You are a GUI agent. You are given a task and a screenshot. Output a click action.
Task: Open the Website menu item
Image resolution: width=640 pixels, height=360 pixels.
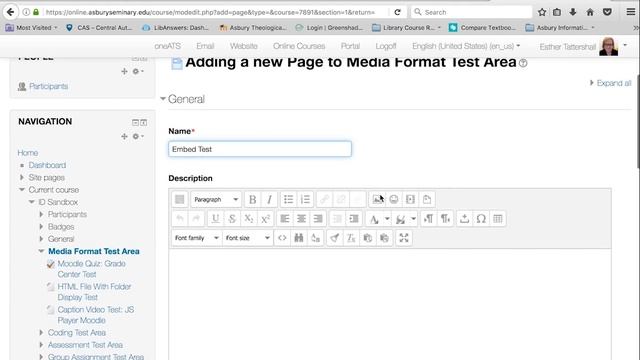click(x=244, y=46)
